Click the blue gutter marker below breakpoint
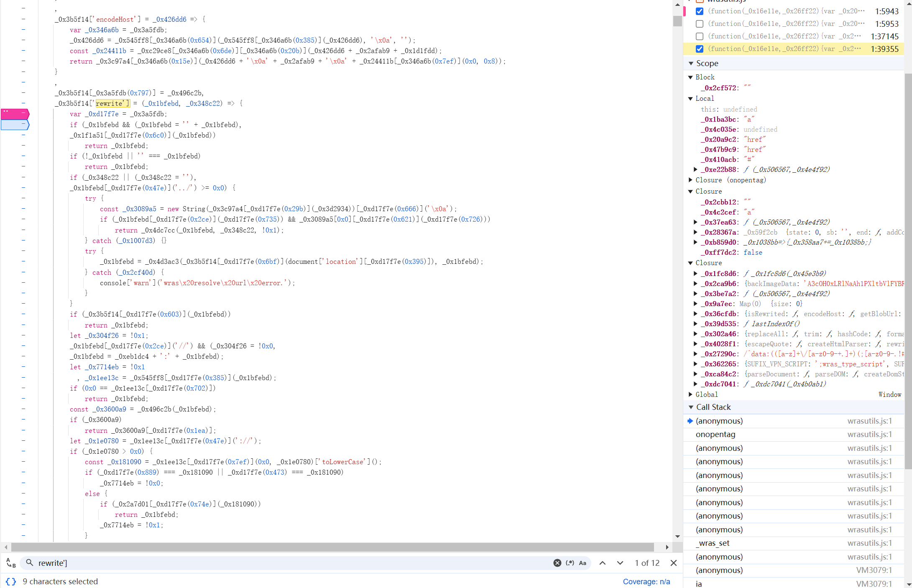Viewport: 912px width, 588px height. click(15, 125)
